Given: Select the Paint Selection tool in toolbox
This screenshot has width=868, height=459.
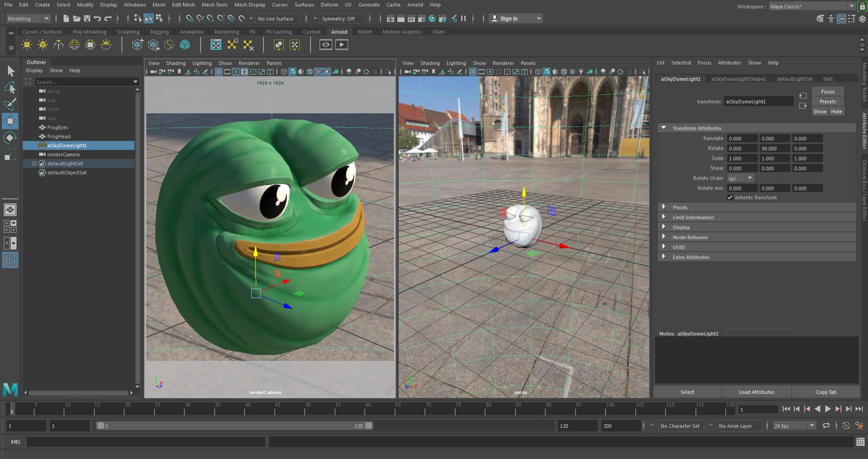Looking at the screenshot, I should coord(10,104).
